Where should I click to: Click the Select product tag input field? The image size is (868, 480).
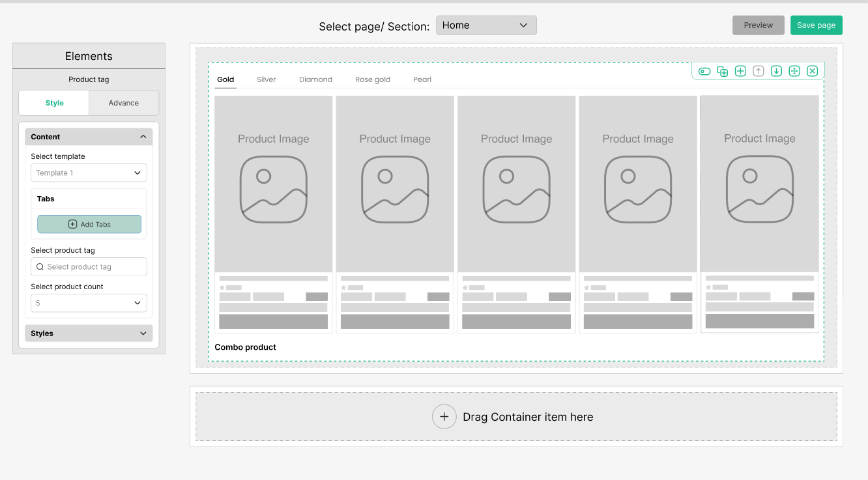coord(89,266)
